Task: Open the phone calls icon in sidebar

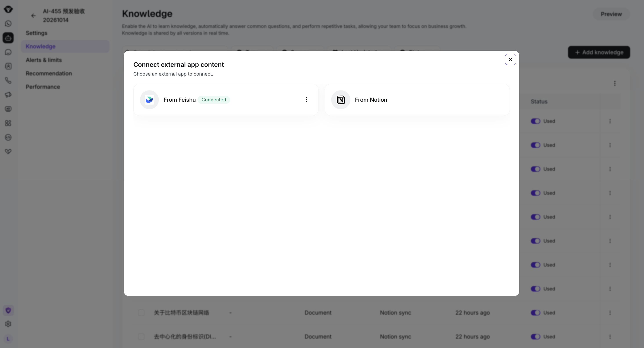Action: (8, 80)
